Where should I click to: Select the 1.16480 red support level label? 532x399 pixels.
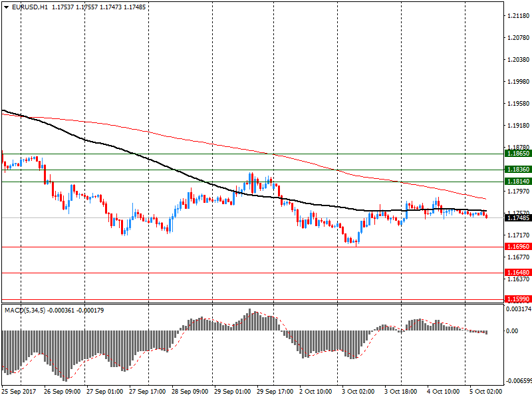518,273
